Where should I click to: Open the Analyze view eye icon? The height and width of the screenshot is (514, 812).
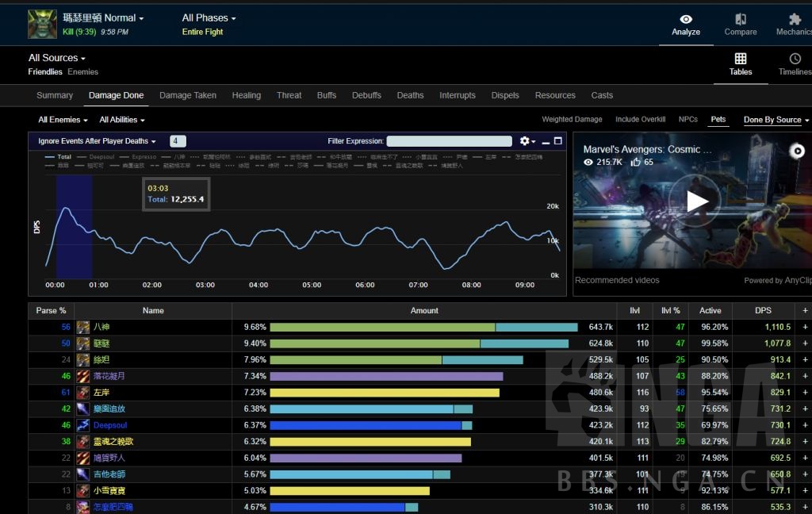coord(686,19)
